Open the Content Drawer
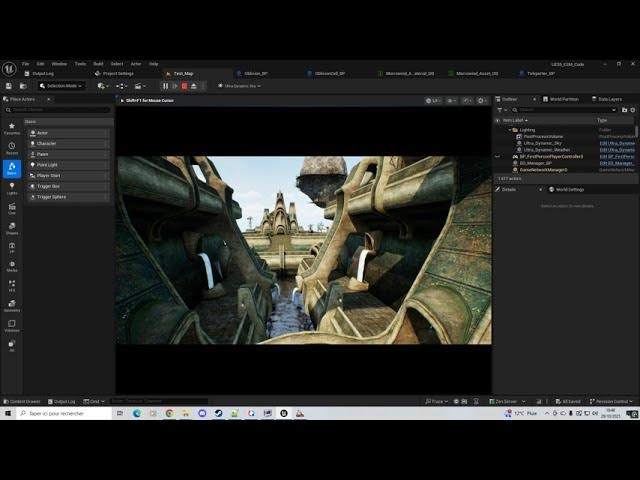The width and height of the screenshot is (640, 480). coord(22,401)
